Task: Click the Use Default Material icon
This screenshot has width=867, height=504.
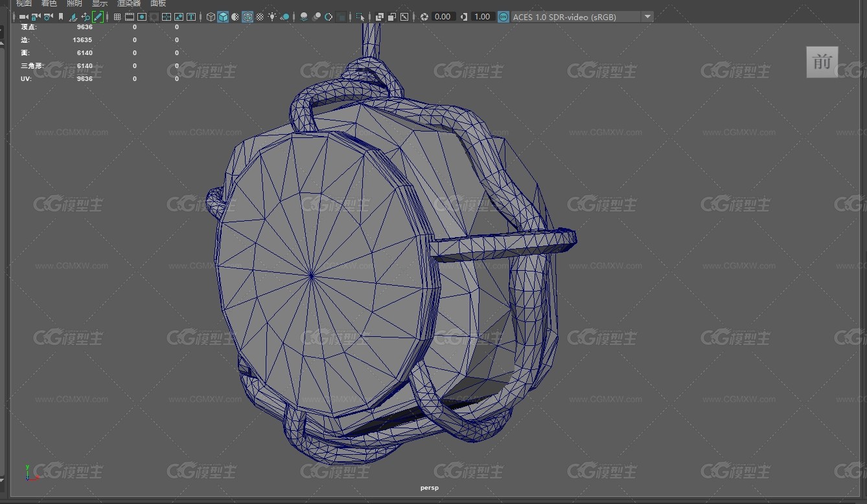Action: [235, 17]
